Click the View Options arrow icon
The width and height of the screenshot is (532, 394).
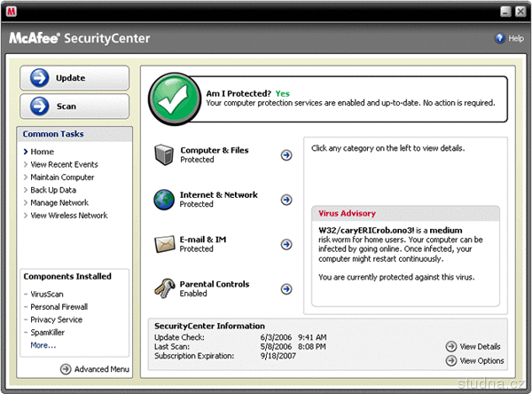click(x=451, y=360)
